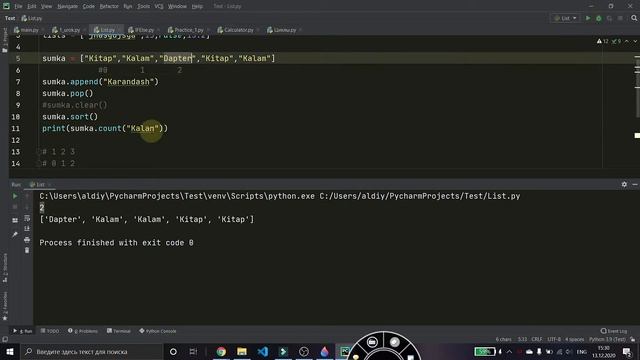Switch to the main.py editor tab
The width and height of the screenshot is (640, 360).
tap(27, 30)
